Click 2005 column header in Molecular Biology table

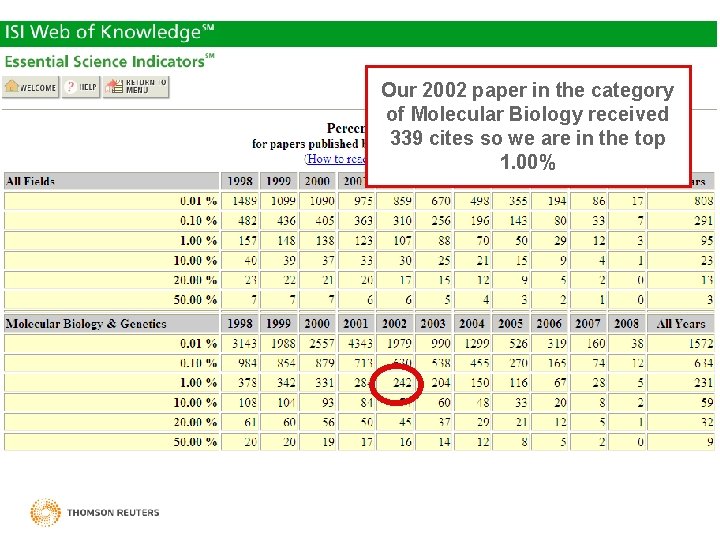[x=511, y=324]
